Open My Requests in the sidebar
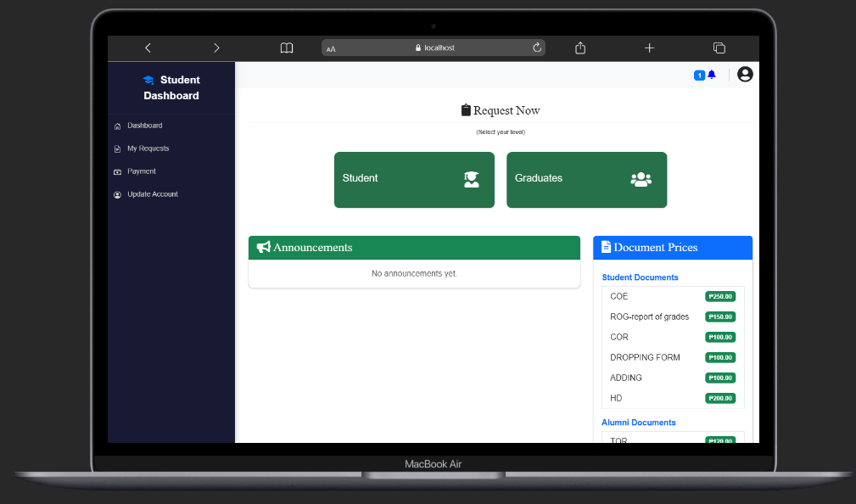This screenshot has width=856, height=504. point(148,148)
